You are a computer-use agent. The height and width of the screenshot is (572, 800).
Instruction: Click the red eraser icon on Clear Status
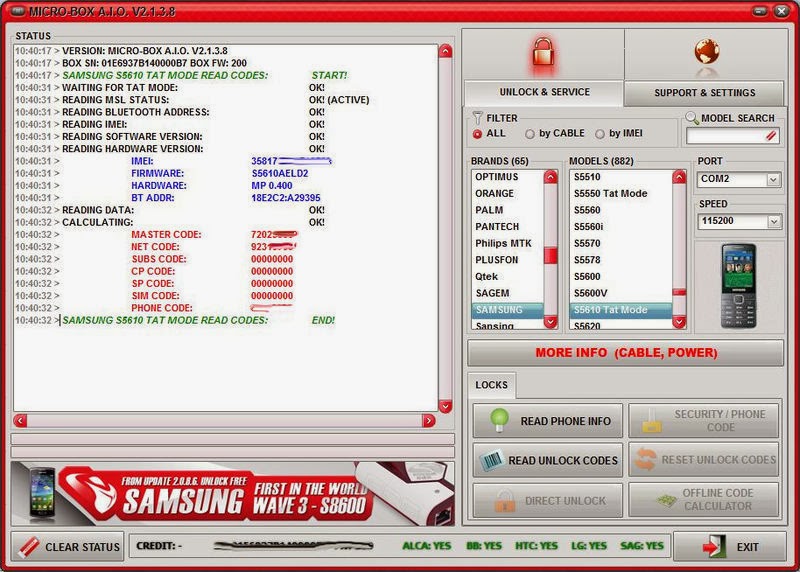pos(29,546)
